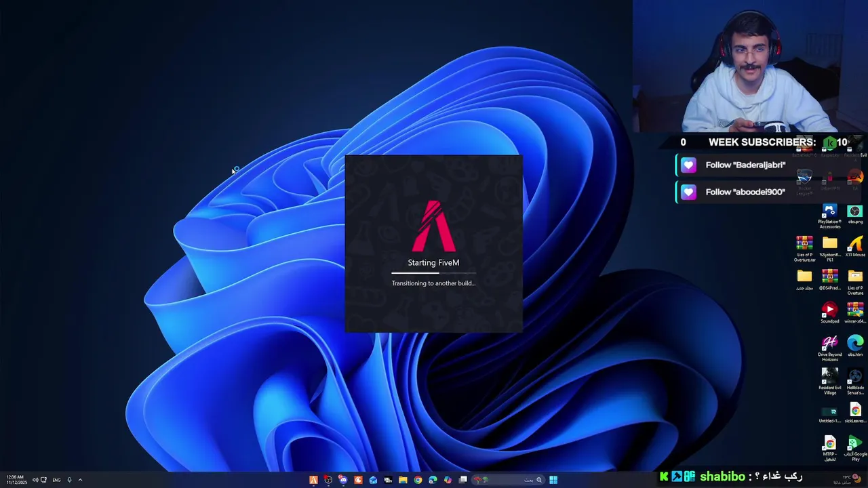Select the obs.png desktop file
The width and height of the screenshot is (868, 488).
click(x=855, y=214)
